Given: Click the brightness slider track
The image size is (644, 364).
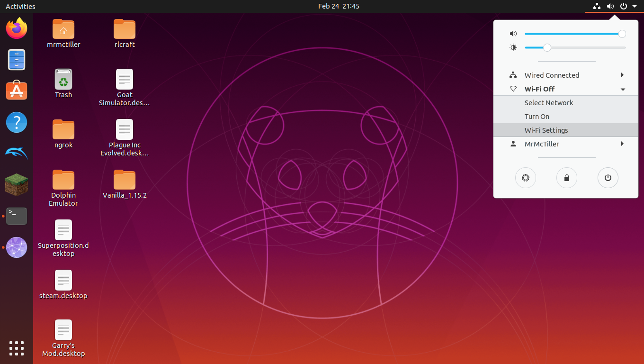Looking at the screenshot, I should (575, 47).
